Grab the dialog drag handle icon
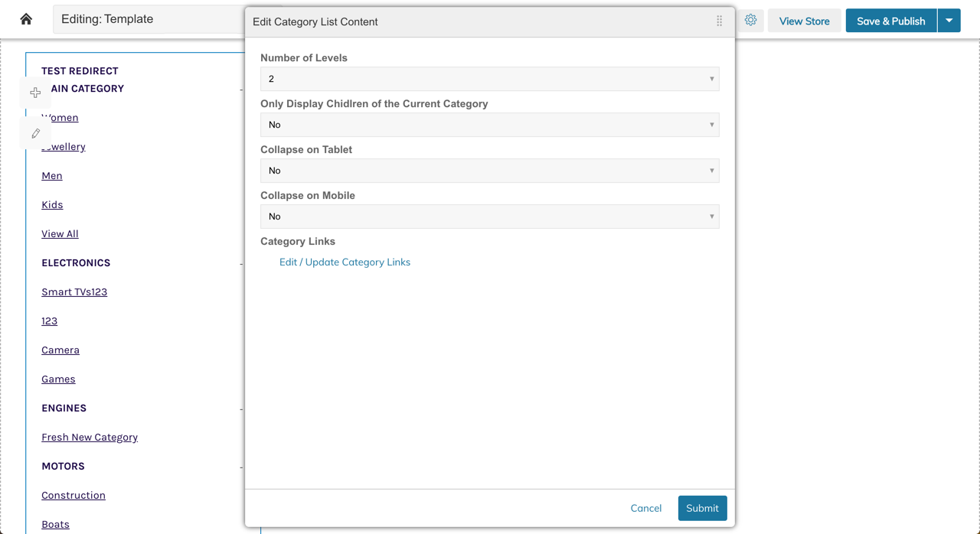980x534 pixels. pyautogui.click(x=719, y=21)
